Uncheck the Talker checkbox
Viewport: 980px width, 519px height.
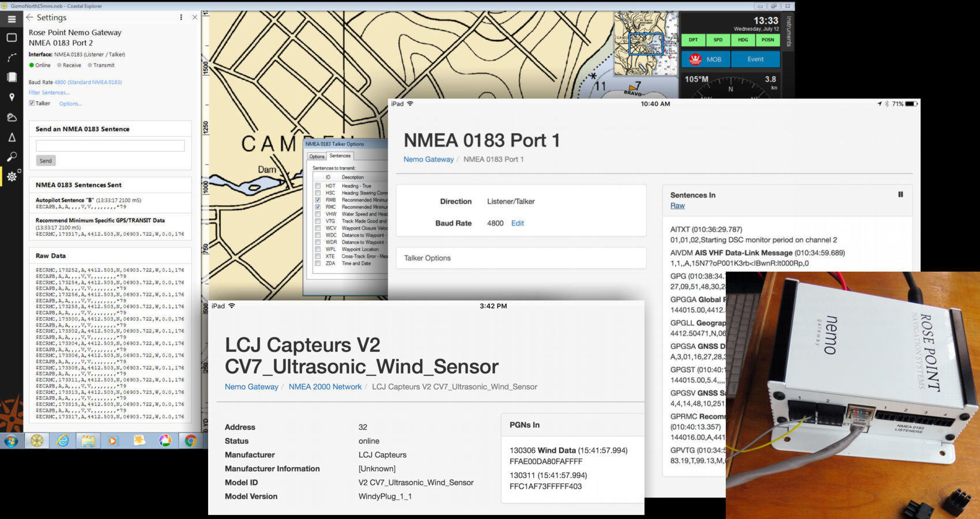[x=32, y=103]
